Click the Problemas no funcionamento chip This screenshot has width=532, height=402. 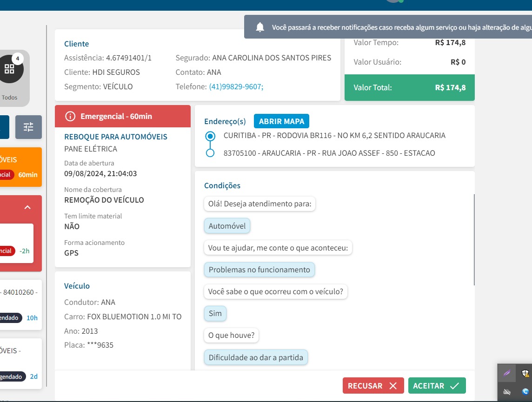click(x=259, y=270)
